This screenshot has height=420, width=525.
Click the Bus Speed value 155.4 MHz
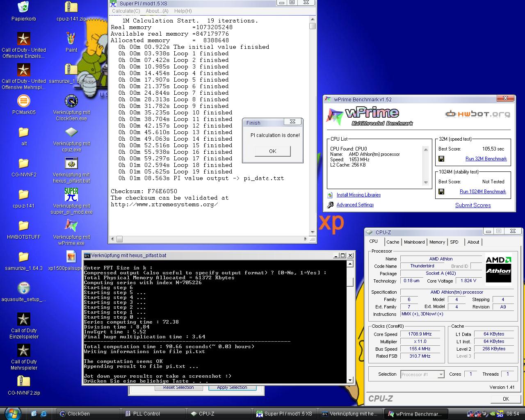coord(420,349)
